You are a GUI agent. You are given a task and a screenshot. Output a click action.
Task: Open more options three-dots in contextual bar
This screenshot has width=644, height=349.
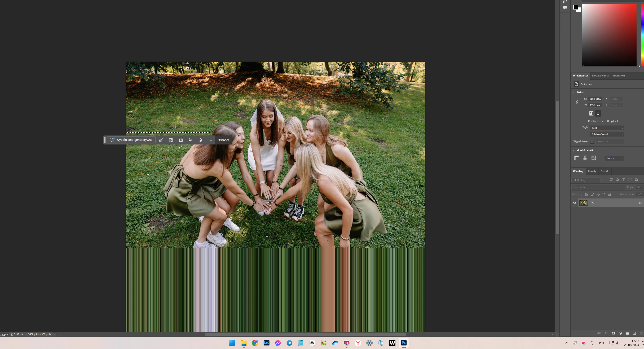coord(210,140)
